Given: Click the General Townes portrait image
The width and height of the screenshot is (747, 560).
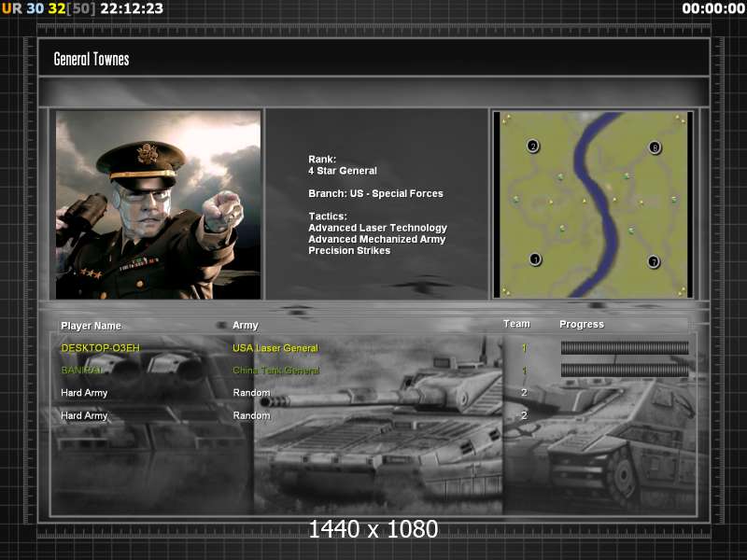Looking at the screenshot, I should 158,204.
